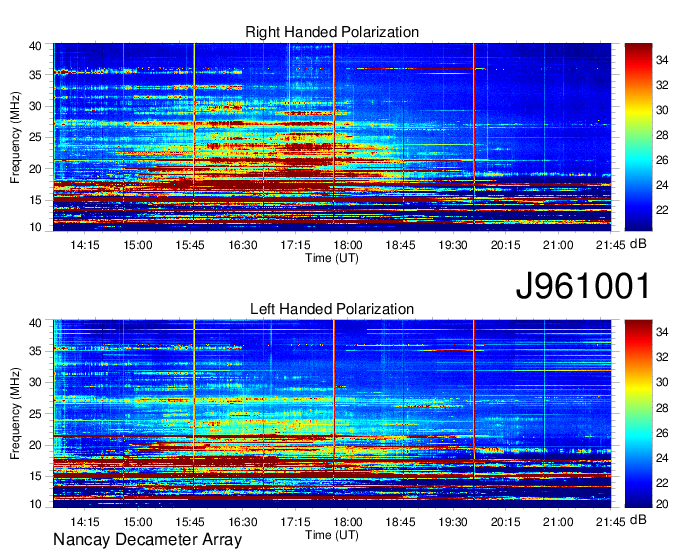This screenshot has width=680, height=552.
Task: Click the 18:45 time tick of Left Handed plot
Action: tap(400, 522)
